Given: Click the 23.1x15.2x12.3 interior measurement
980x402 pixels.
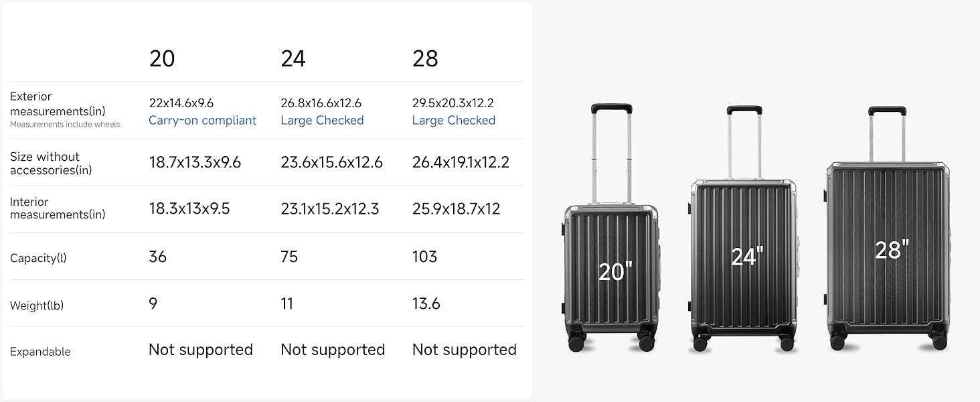Looking at the screenshot, I should (x=329, y=209).
